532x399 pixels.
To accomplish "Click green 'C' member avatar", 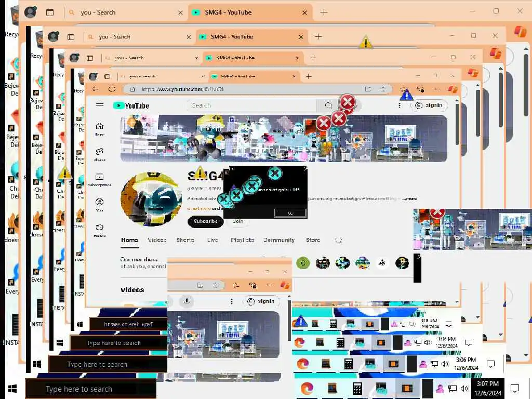I will (x=303, y=263).
